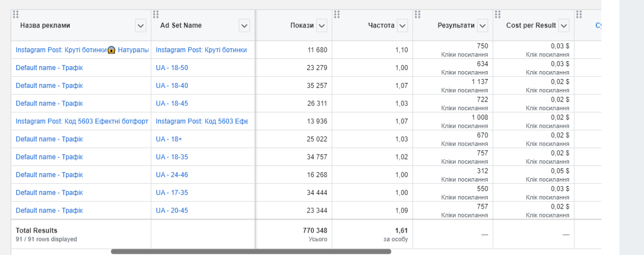
Task: Open Default name - Трафік in UA - 18-35 row
Action: (x=49, y=157)
